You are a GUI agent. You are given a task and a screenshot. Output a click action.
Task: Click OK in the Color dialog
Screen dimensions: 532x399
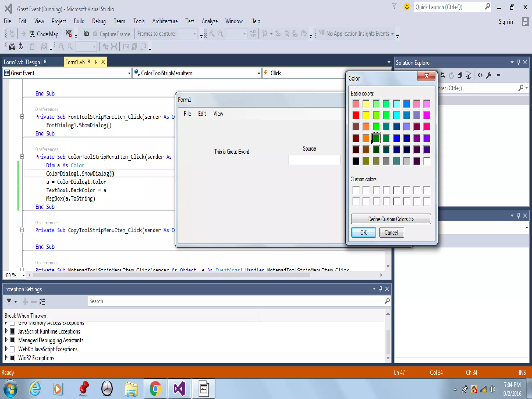(x=363, y=232)
